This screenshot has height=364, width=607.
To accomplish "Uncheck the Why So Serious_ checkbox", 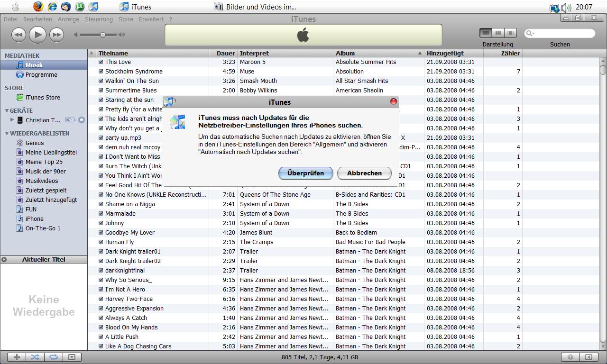I will coord(101,280).
